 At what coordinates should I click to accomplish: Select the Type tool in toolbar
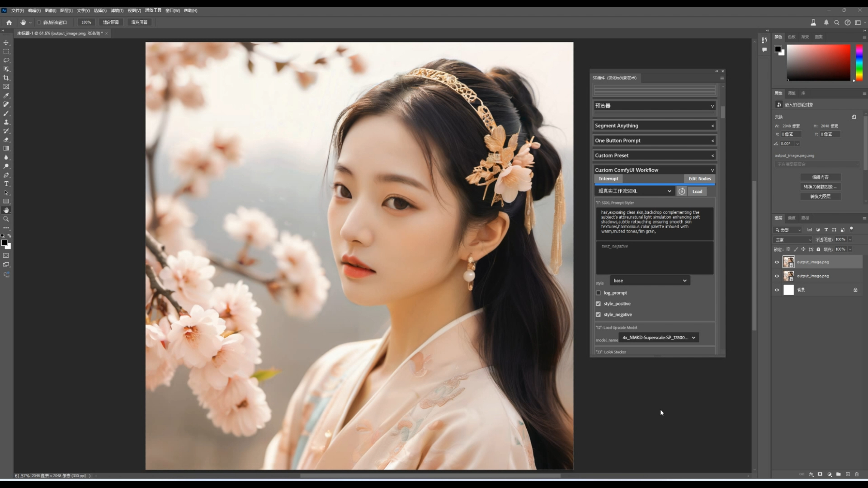coord(7,183)
